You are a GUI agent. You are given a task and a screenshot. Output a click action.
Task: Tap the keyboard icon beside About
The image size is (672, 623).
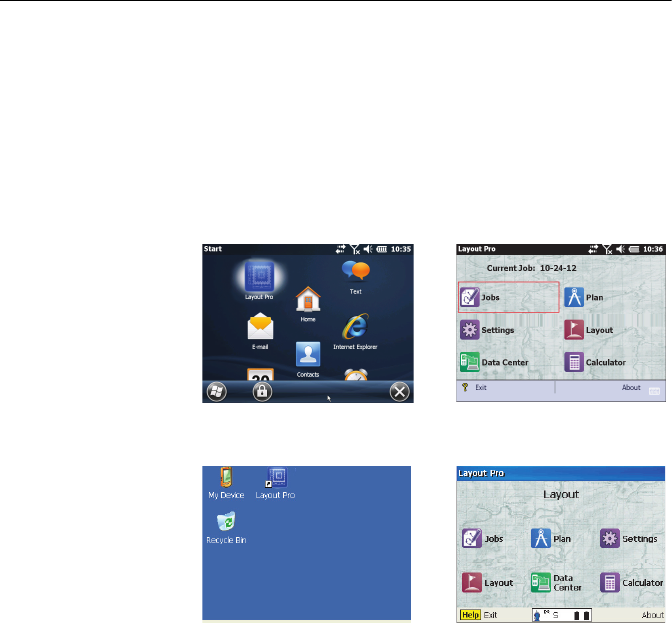654,391
